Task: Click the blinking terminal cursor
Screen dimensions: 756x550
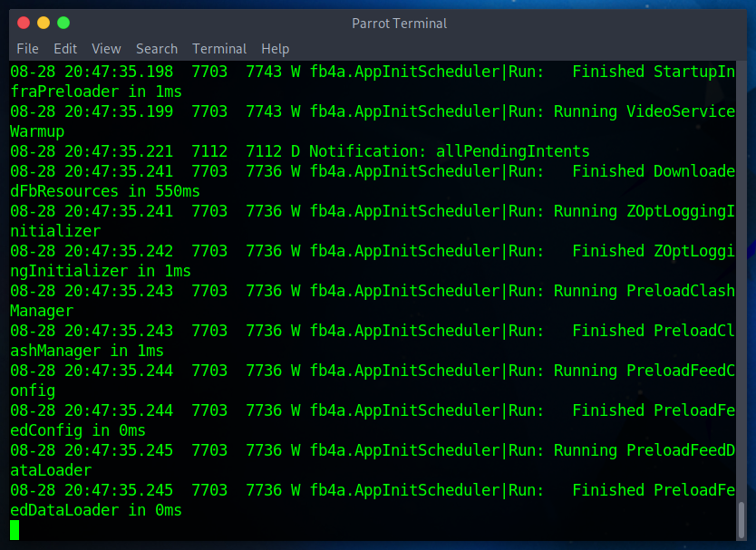Action: (13, 529)
